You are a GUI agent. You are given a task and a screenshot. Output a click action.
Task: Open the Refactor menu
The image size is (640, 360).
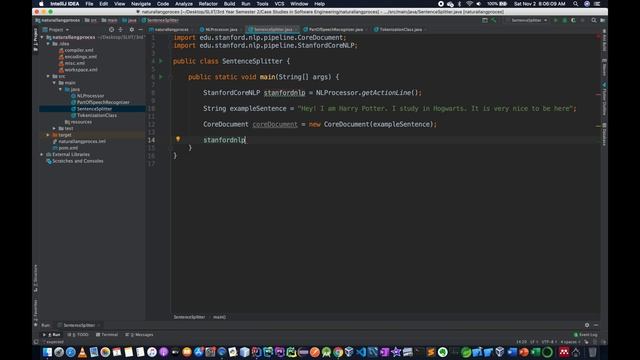coord(208,4)
